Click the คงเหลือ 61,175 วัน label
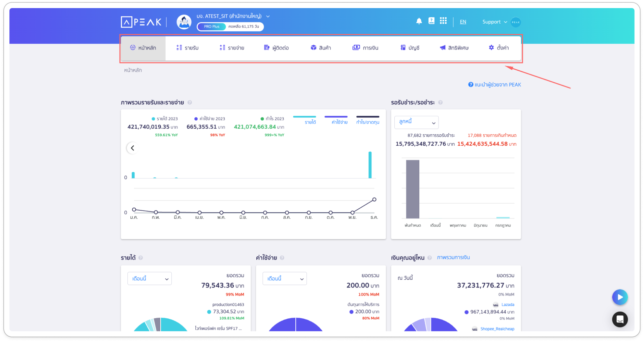The width and height of the screenshot is (644, 342). coord(244,27)
